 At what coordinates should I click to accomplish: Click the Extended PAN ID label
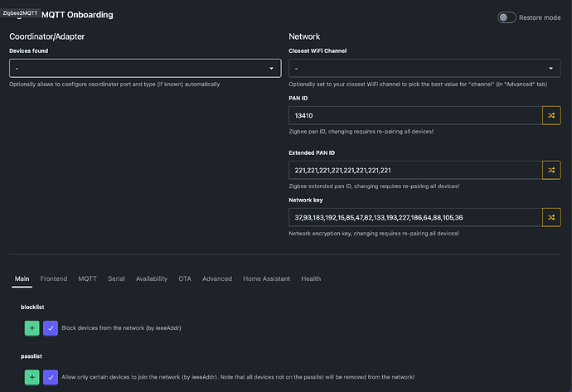[x=312, y=152]
